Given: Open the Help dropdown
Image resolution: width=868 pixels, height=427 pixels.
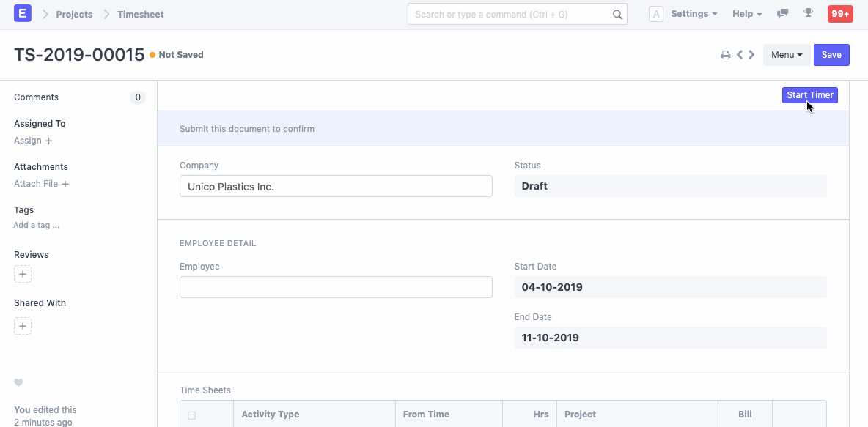Looking at the screenshot, I should coord(746,13).
